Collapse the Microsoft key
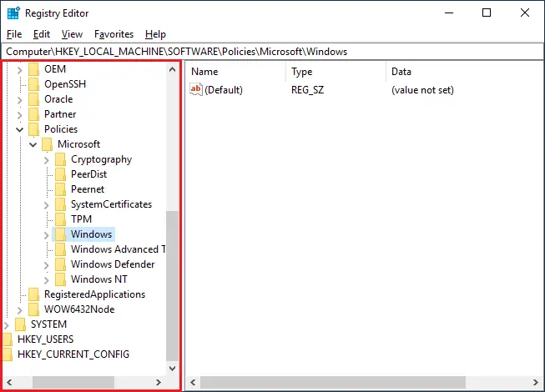545x392 pixels. coord(33,144)
